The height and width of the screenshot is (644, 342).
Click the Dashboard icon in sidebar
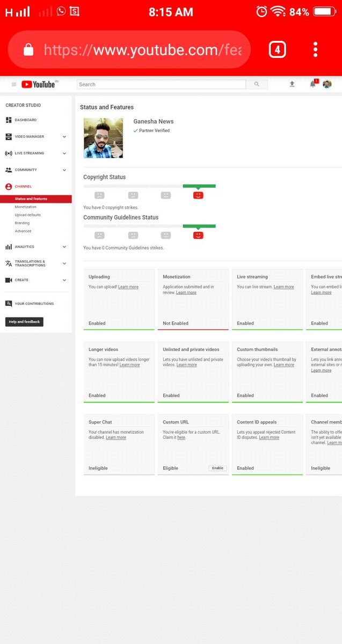coord(9,120)
